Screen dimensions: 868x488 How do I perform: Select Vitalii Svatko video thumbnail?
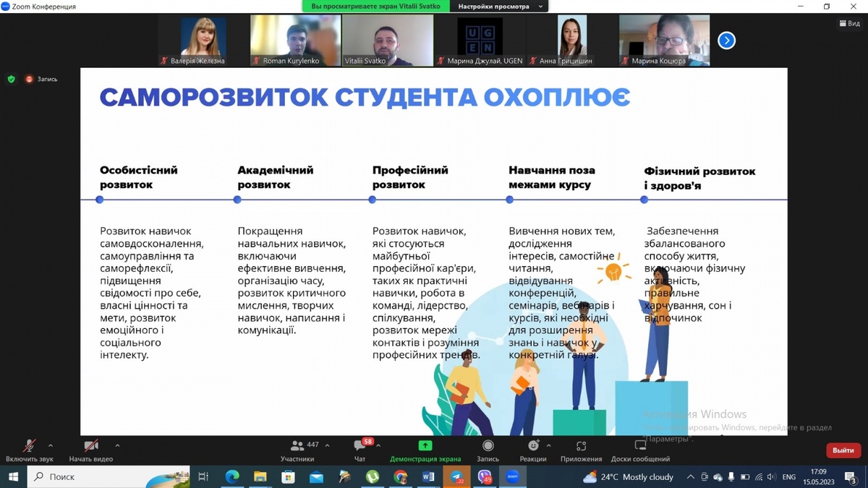tap(388, 40)
